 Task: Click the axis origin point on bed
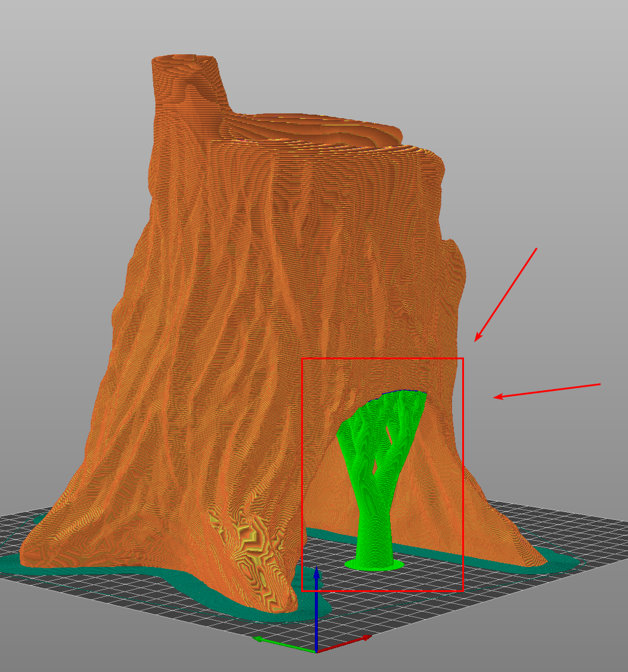[316, 651]
